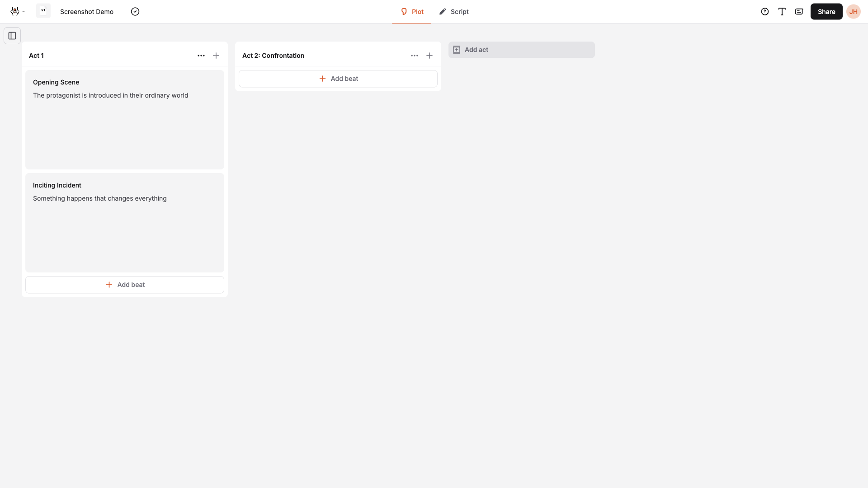Open the Act 2 options menu
Screen dimensions: 868x488
point(415,56)
